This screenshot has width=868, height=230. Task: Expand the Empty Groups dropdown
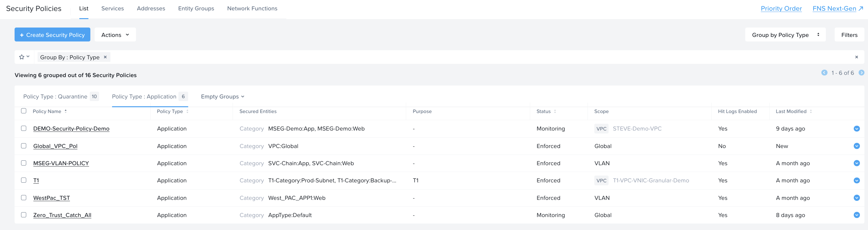[x=223, y=97]
